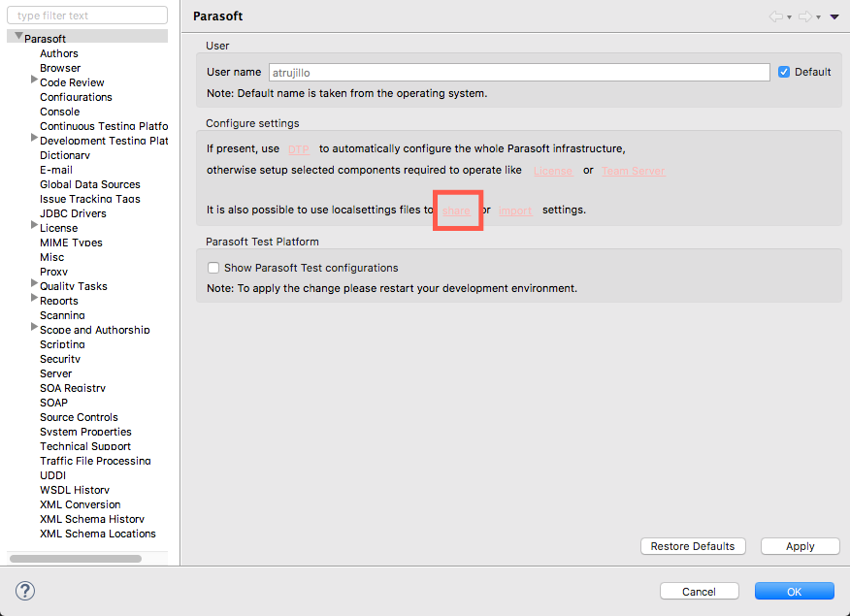The height and width of the screenshot is (616, 850).
Task: Expand the Quality Tasks tree node
Action: click(34, 283)
